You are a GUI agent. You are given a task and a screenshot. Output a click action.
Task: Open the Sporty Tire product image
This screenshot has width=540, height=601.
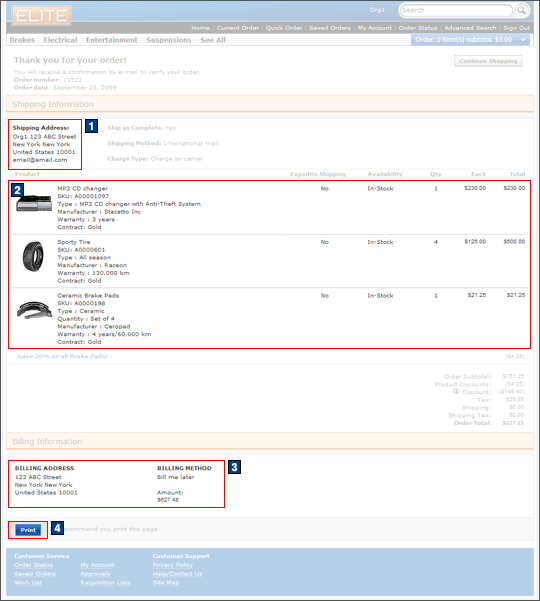pyautogui.click(x=33, y=256)
